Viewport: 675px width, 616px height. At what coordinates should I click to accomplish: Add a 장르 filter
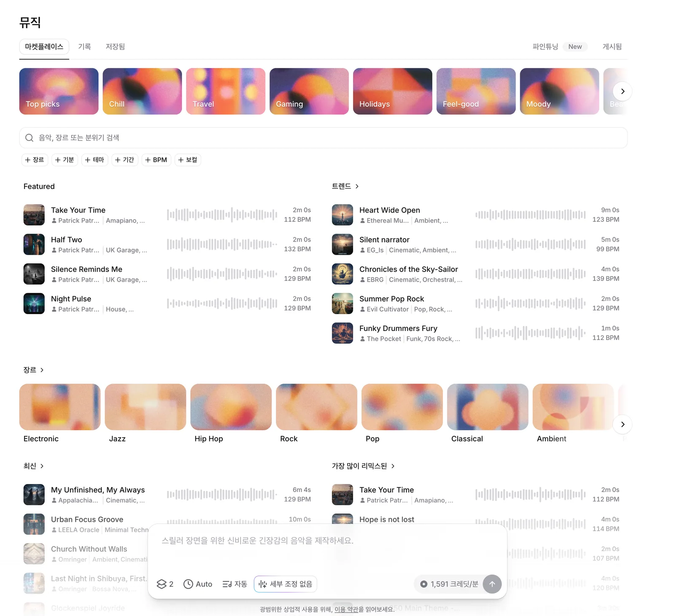(35, 160)
